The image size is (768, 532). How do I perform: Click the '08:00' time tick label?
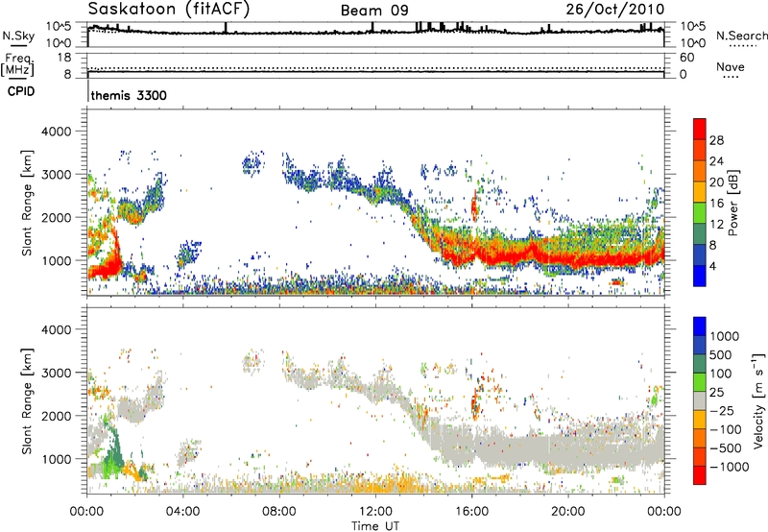(x=279, y=512)
